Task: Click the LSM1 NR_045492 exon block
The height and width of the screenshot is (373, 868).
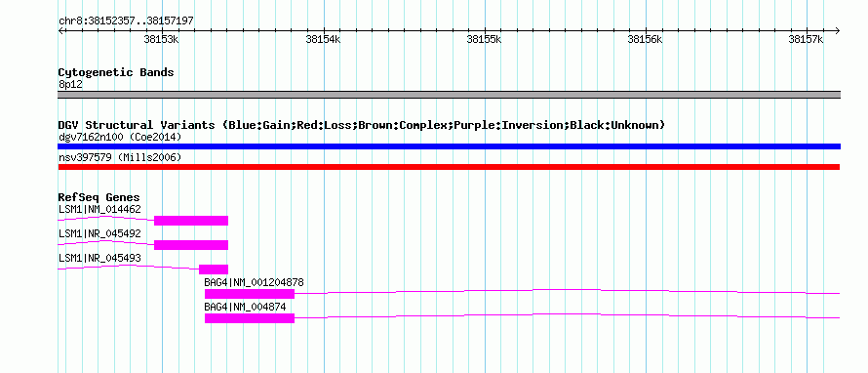Action: coord(191,245)
